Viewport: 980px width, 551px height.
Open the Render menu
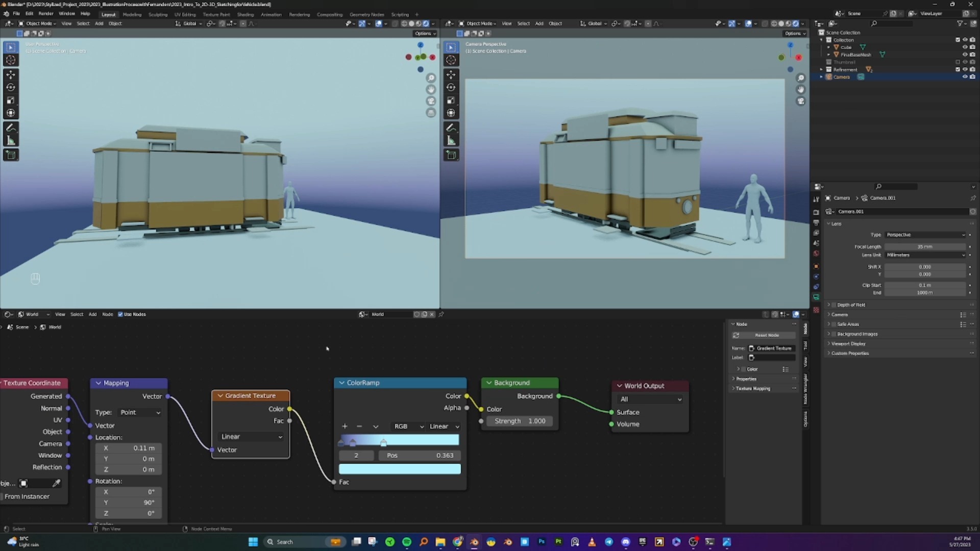coord(46,14)
